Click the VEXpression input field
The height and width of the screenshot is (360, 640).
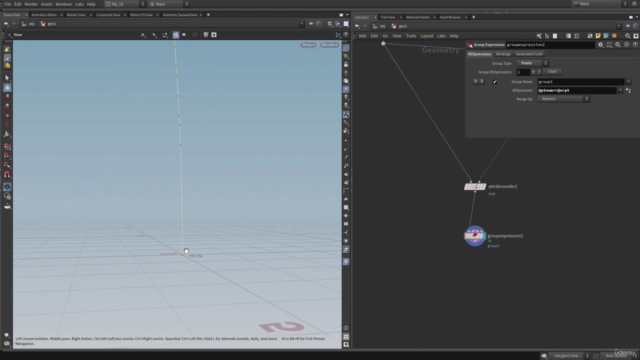tap(577, 90)
